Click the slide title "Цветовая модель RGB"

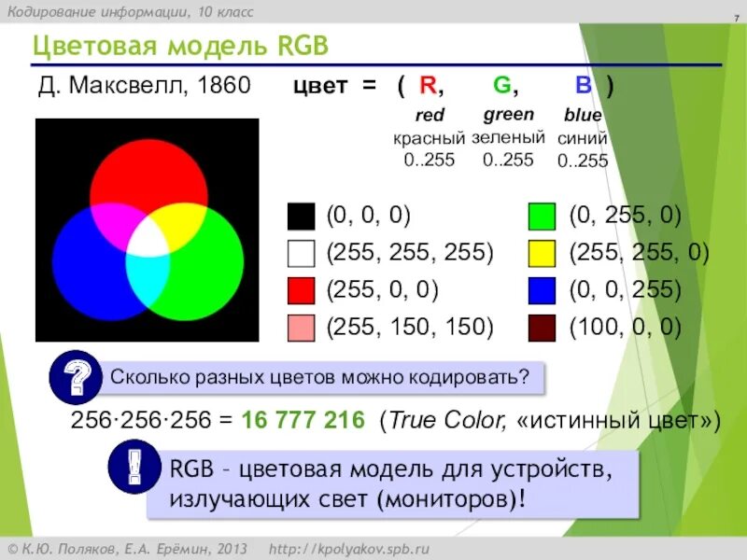tap(180, 46)
